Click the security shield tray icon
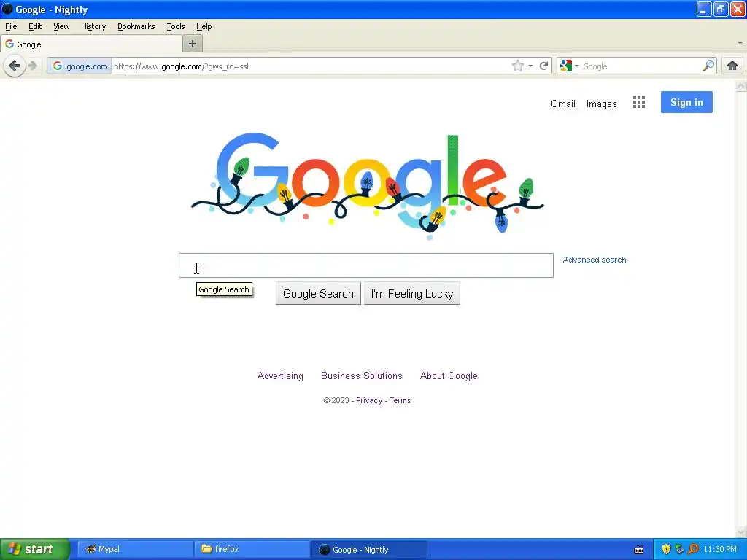This screenshot has height=560, width=747. [666, 549]
